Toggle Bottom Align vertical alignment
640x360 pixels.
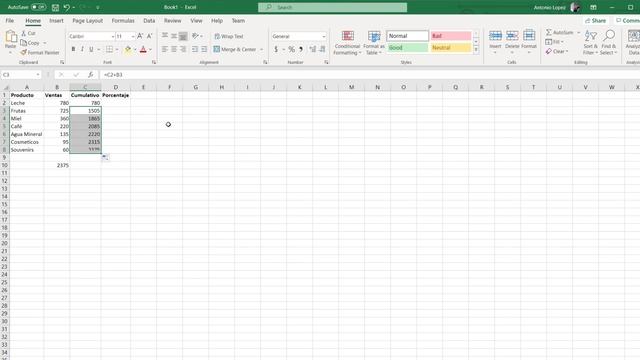click(x=183, y=36)
